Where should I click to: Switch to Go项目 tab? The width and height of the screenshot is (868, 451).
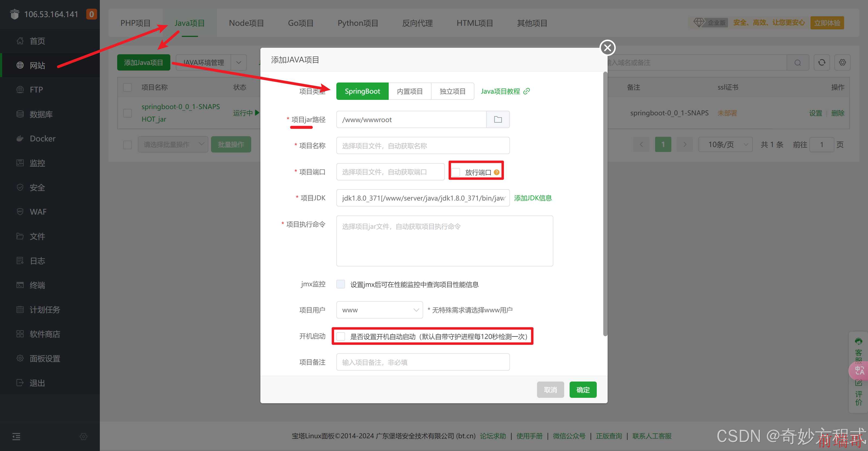[301, 23]
